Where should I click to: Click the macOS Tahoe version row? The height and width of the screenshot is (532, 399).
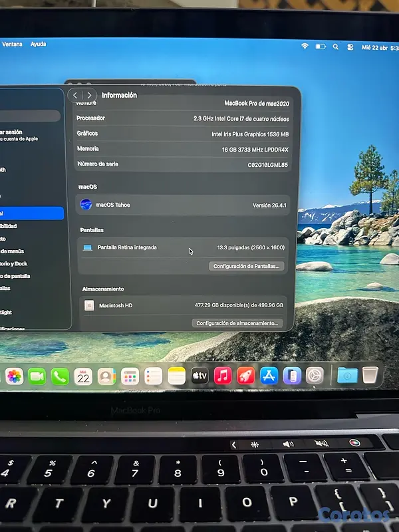pos(183,205)
